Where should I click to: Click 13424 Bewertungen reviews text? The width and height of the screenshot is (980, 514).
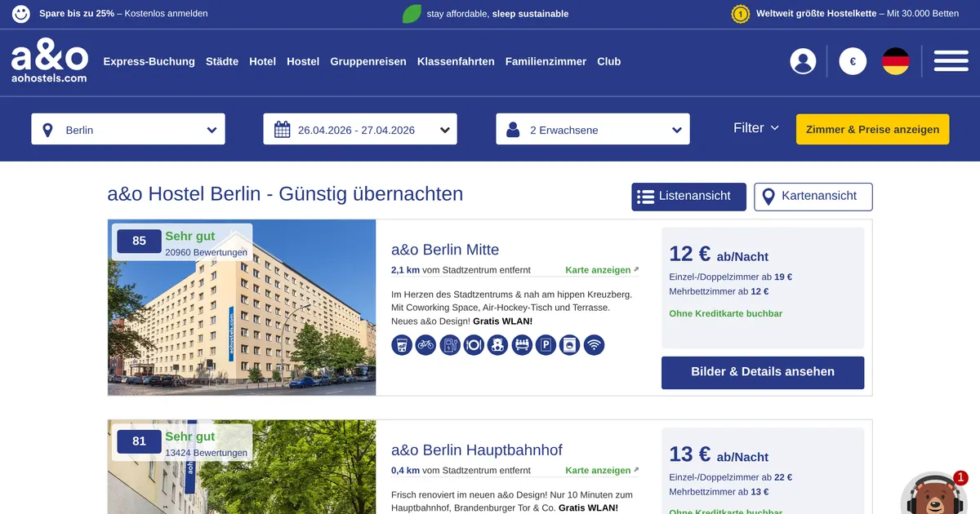click(x=206, y=454)
